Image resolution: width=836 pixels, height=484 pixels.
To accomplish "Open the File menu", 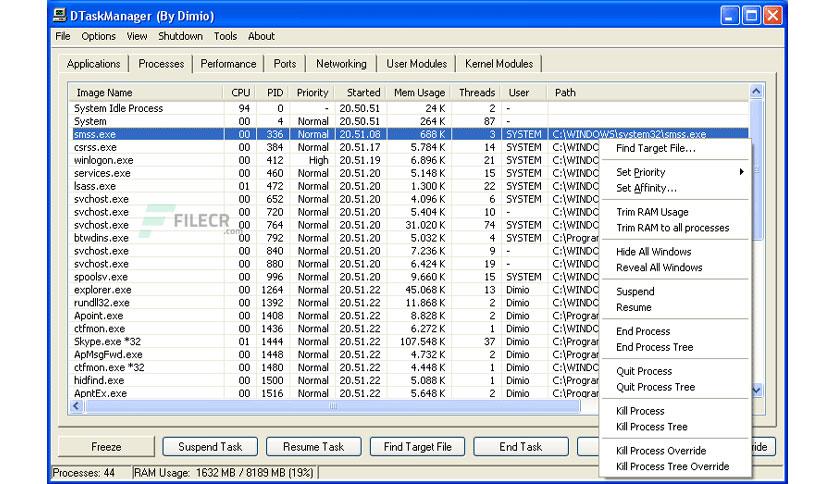I will 63,36.
